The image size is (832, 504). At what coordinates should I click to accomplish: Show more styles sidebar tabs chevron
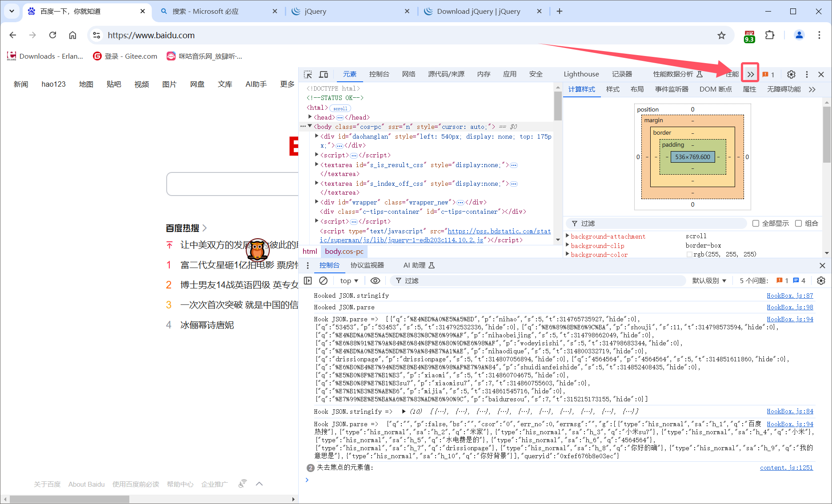click(x=812, y=89)
